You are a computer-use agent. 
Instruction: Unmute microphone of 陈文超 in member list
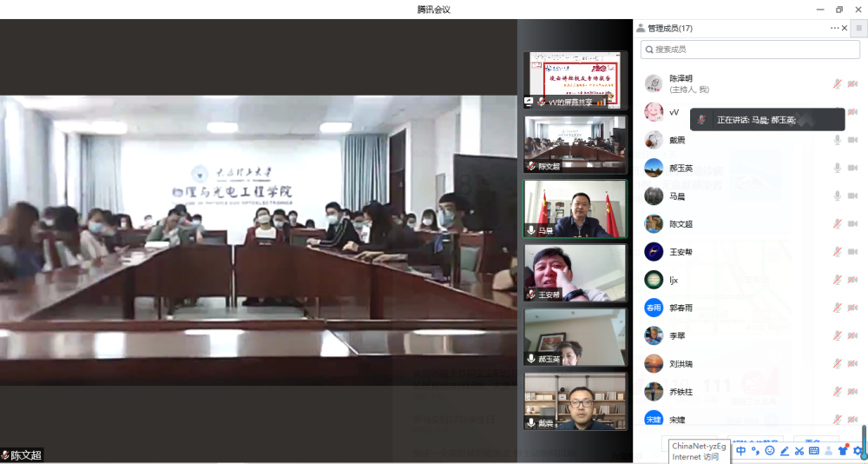click(838, 224)
